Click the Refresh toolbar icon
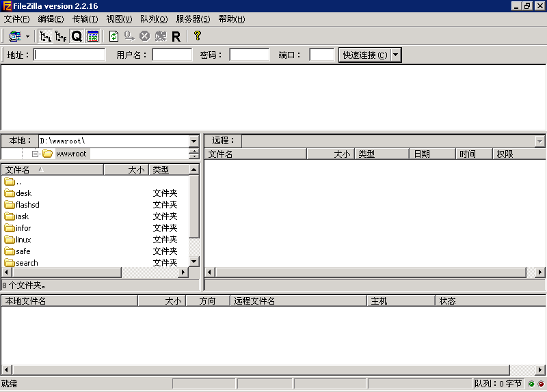The width and height of the screenshot is (547, 392). 114,36
